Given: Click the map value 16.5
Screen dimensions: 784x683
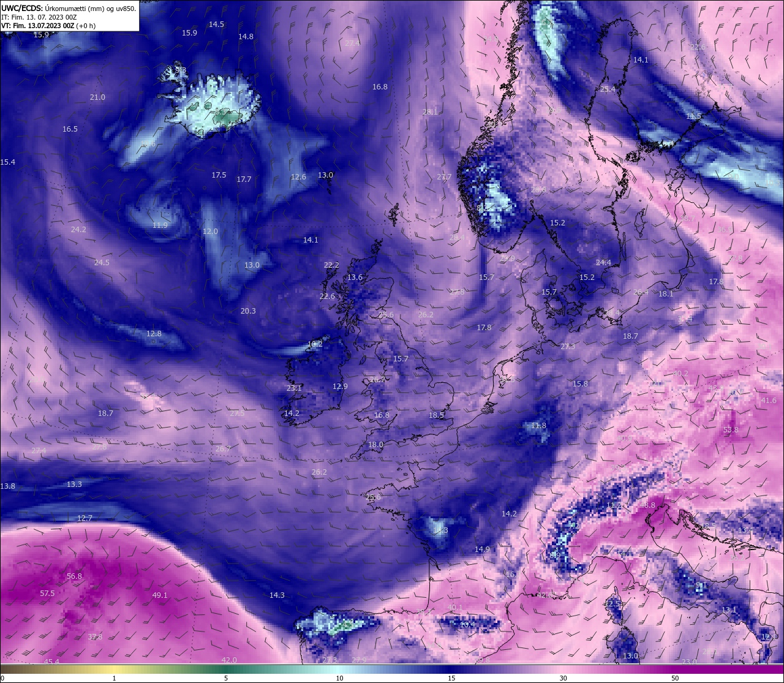Looking at the screenshot, I should tap(70, 129).
